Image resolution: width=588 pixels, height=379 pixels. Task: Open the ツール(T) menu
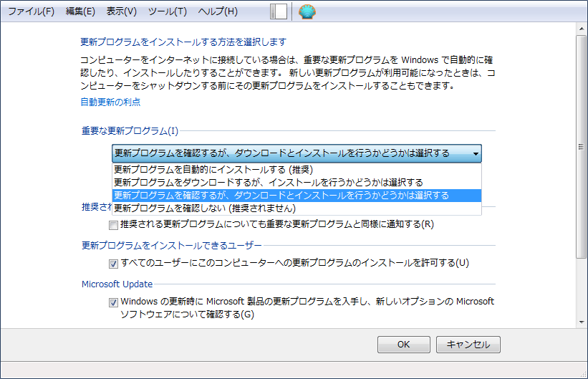(168, 11)
